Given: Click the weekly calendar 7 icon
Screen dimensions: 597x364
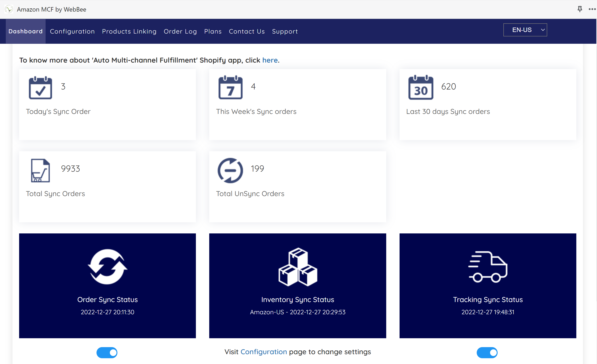Looking at the screenshot, I should click(230, 87).
